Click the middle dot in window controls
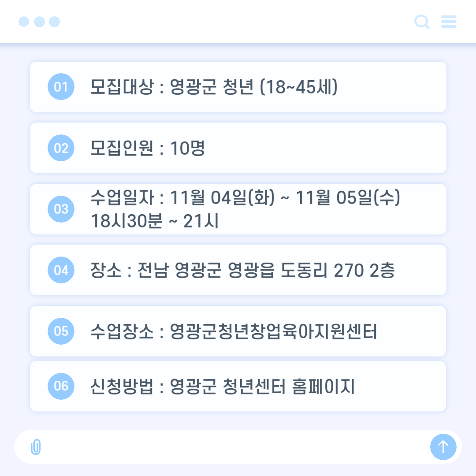This screenshot has width=476, height=476. pos(40,22)
